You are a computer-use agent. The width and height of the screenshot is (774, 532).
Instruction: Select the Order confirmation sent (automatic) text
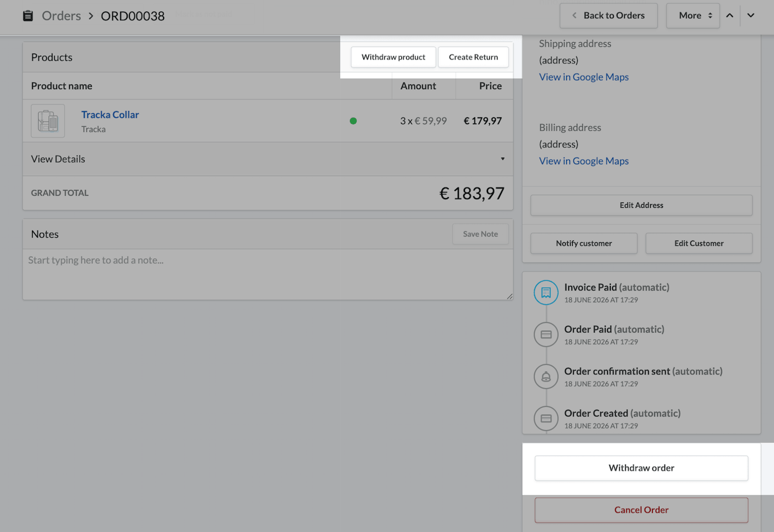pos(644,371)
